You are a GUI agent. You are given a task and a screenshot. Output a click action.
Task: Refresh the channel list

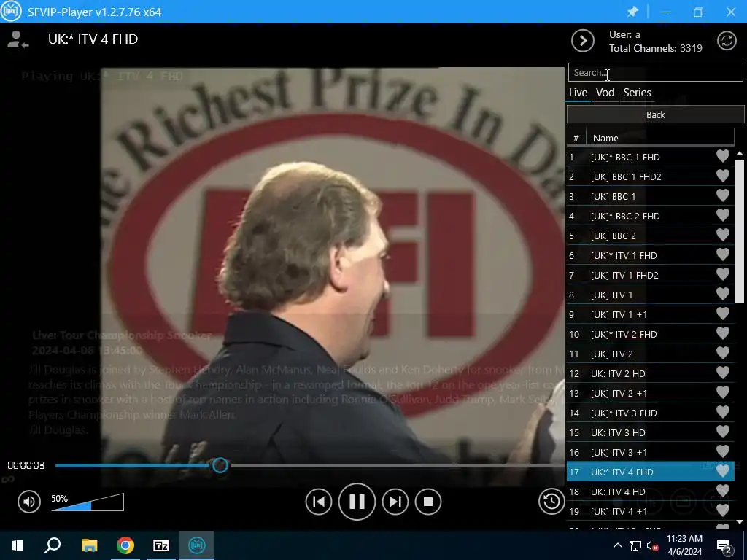pos(727,41)
